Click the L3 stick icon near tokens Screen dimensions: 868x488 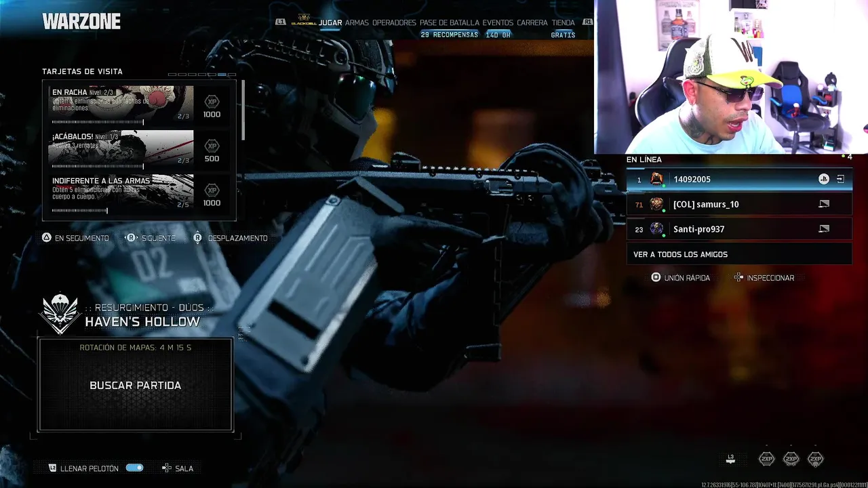[x=730, y=459]
